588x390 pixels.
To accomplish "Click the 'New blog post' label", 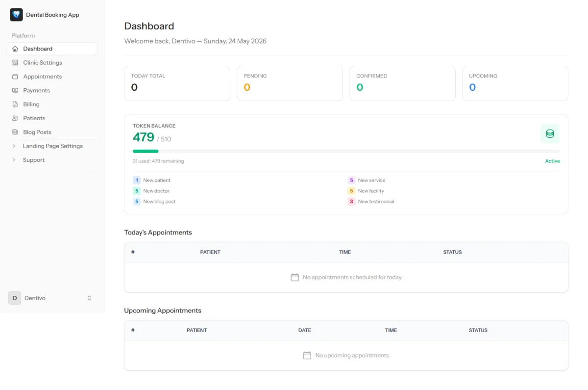I will click(159, 202).
